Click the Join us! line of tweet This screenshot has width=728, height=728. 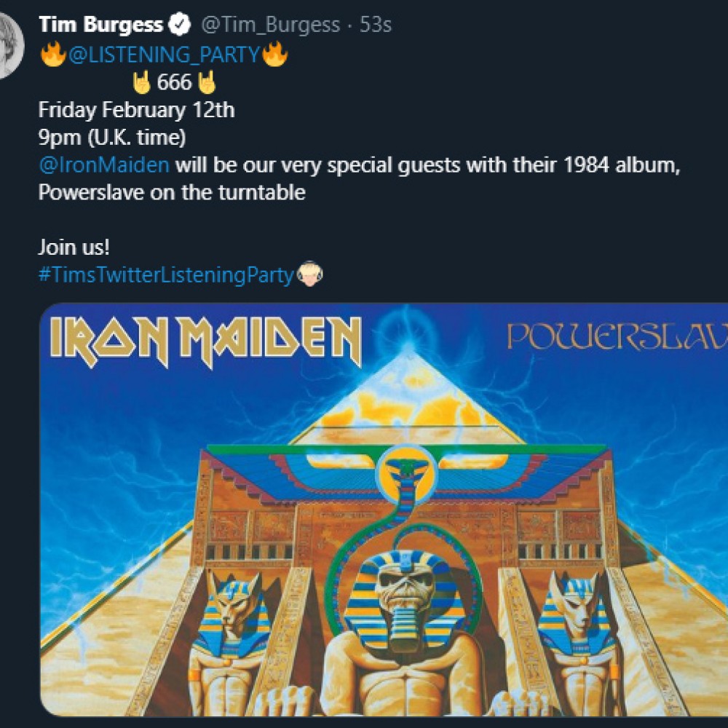click(74, 247)
